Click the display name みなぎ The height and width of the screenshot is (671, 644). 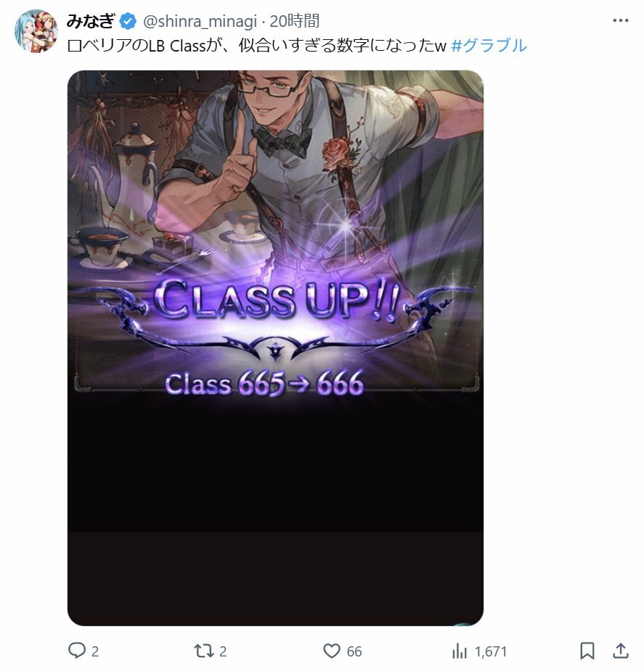pyautogui.click(x=91, y=21)
